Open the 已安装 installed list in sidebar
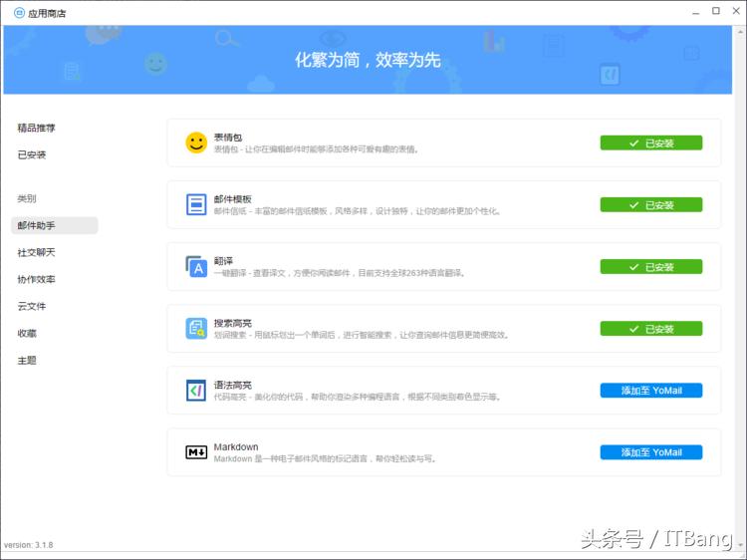Image resolution: width=747 pixels, height=560 pixels. point(32,154)
